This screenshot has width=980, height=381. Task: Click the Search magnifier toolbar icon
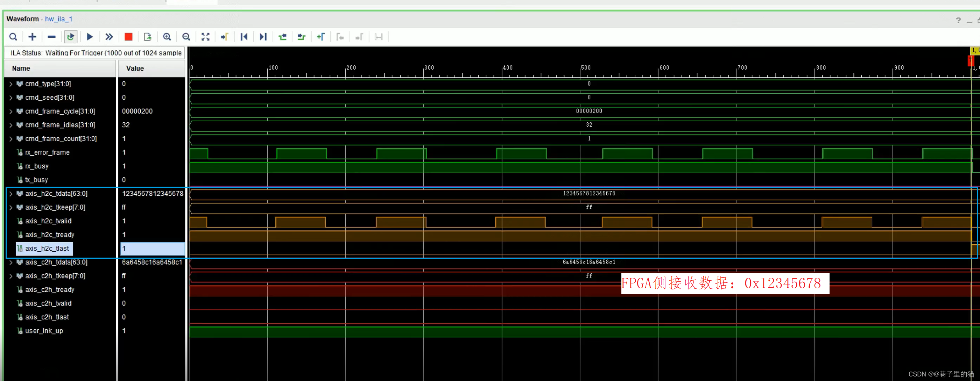13,37
